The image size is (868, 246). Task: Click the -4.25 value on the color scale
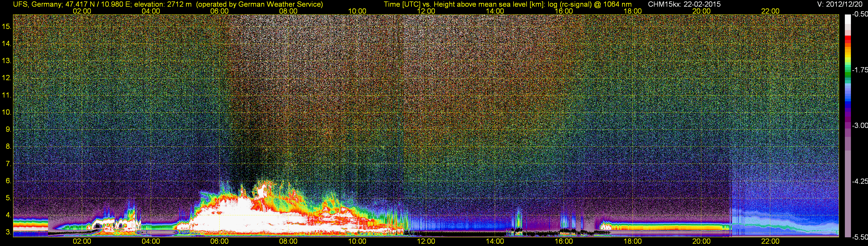coord(860,181)
